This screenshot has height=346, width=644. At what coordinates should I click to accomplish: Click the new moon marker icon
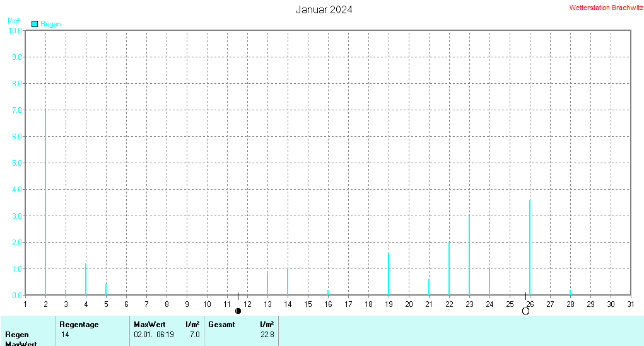point(238,311)
